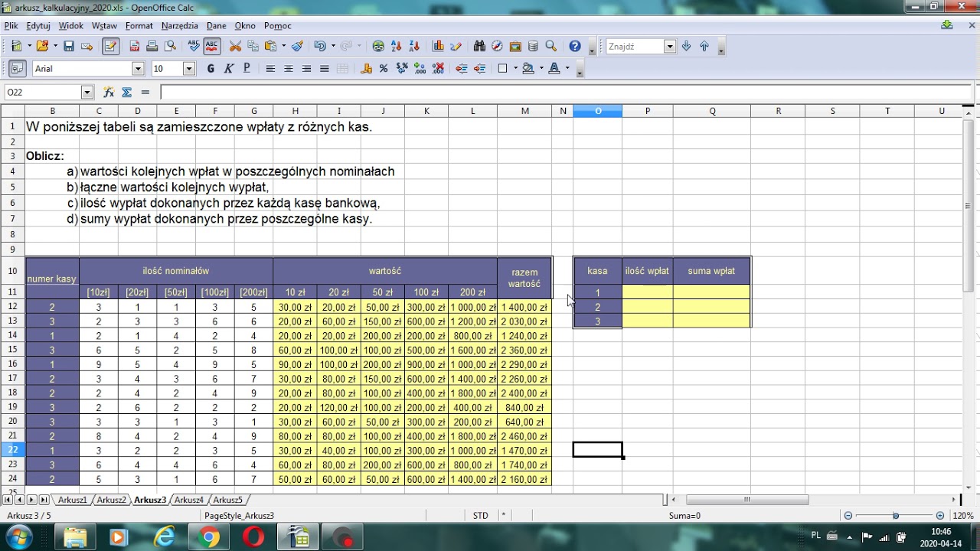Save the spreadsheet with the floppy disk icon
The height and width of the screenshot is (551, 980).
pos(69,46)
